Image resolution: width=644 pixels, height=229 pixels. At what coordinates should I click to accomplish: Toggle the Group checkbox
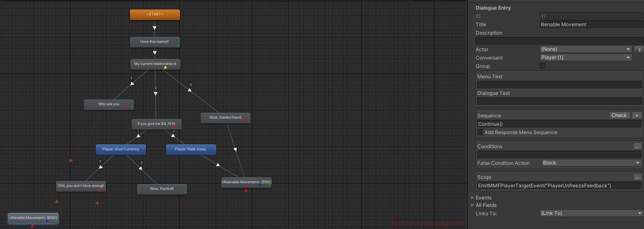[543, 66]
